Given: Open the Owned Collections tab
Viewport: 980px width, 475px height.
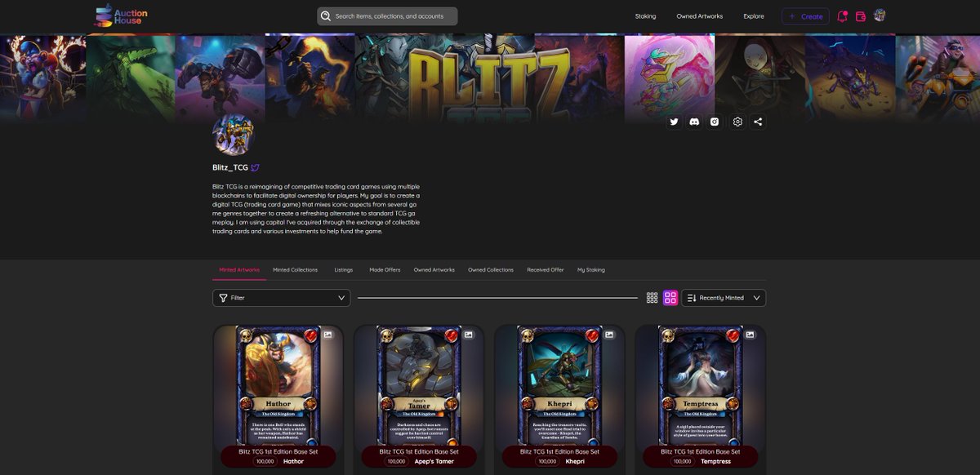Looking at the screenshot, I should [491, 269].
